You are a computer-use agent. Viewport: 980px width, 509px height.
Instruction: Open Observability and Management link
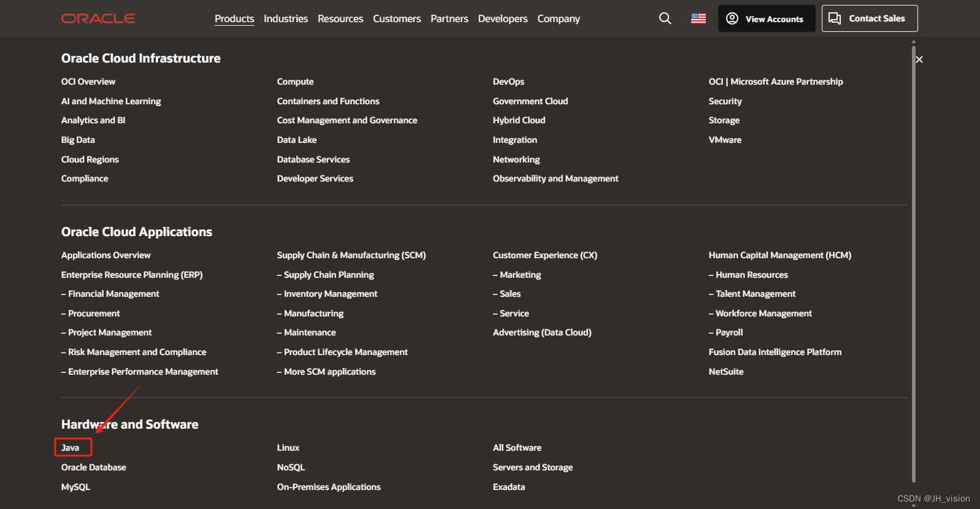(x=556, y=178)
